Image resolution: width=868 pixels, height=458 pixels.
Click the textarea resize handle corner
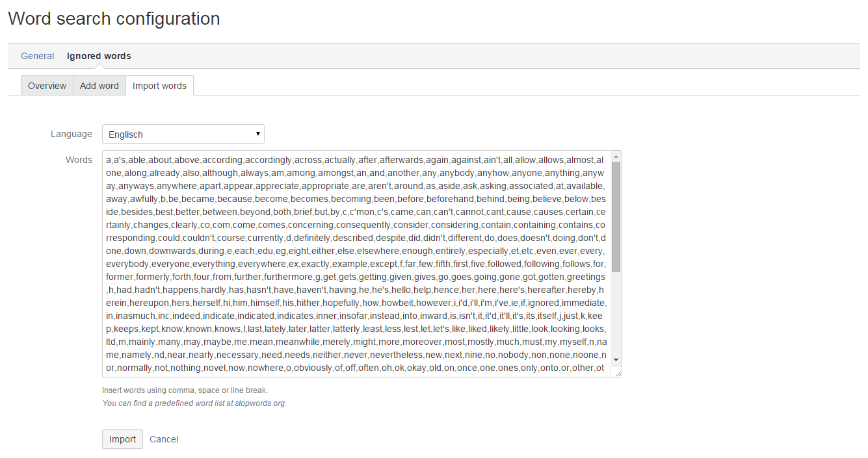tap(618, 372)
